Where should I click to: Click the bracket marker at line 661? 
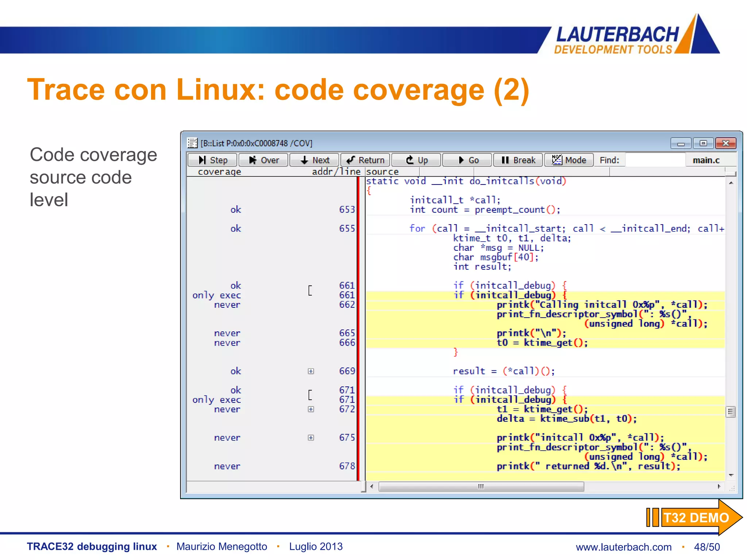pos(310,290)
